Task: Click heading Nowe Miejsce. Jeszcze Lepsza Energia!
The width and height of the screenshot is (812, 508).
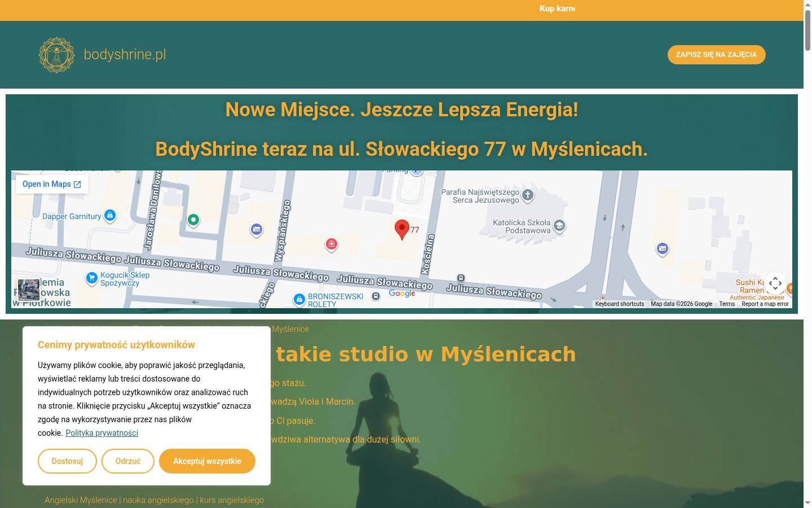Action: tap(401, 110)
